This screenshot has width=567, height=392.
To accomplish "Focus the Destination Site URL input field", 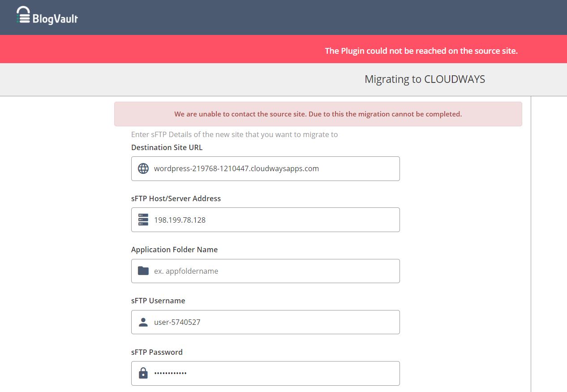I will pyautogui.click(x=266, y=168).
